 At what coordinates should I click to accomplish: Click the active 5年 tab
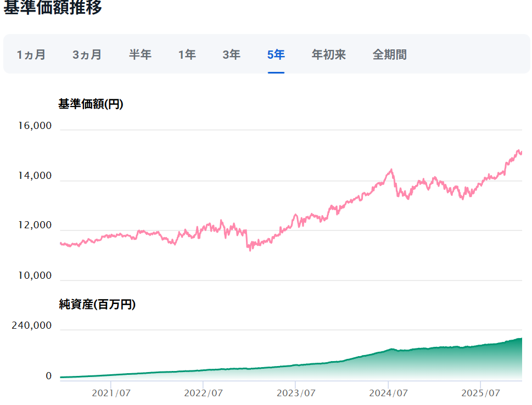click(276, 55)
